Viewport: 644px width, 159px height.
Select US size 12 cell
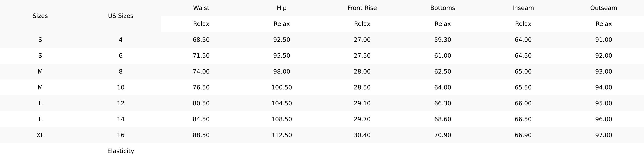coord(120,103)
